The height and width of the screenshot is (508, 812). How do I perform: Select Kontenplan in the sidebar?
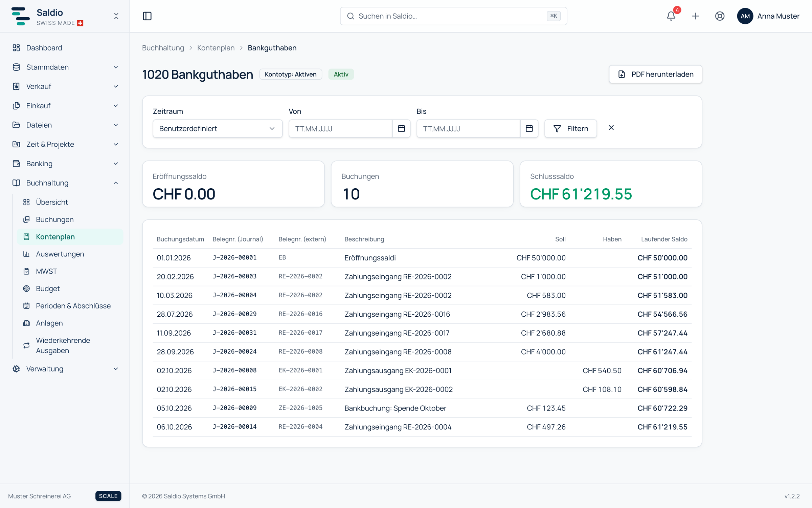tap(70, 237)
